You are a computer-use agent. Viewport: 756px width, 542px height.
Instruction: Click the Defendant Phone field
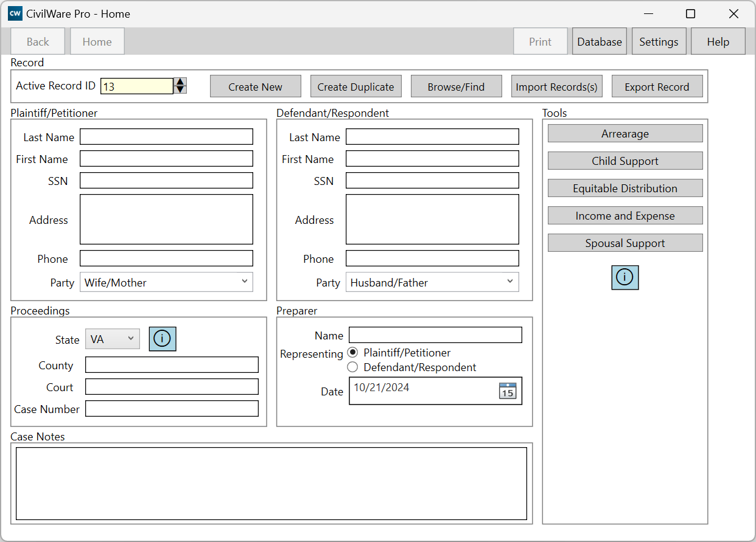(x=432, y=259)
